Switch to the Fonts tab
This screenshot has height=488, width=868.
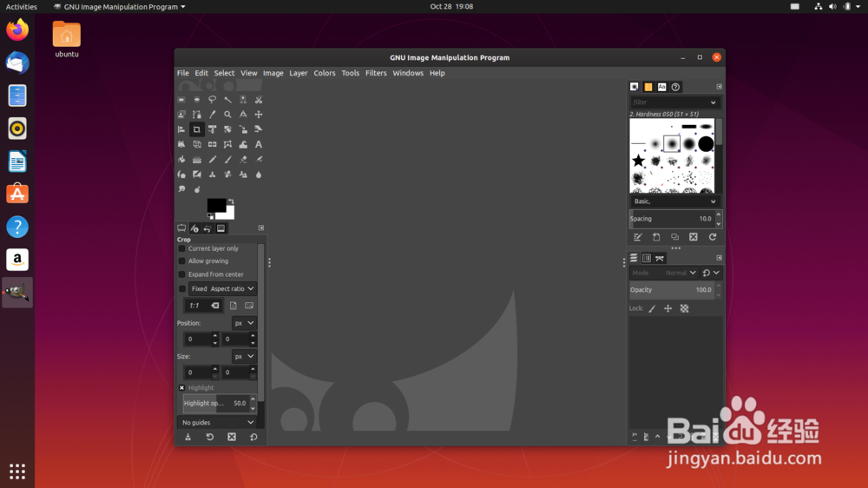(662, 87)
